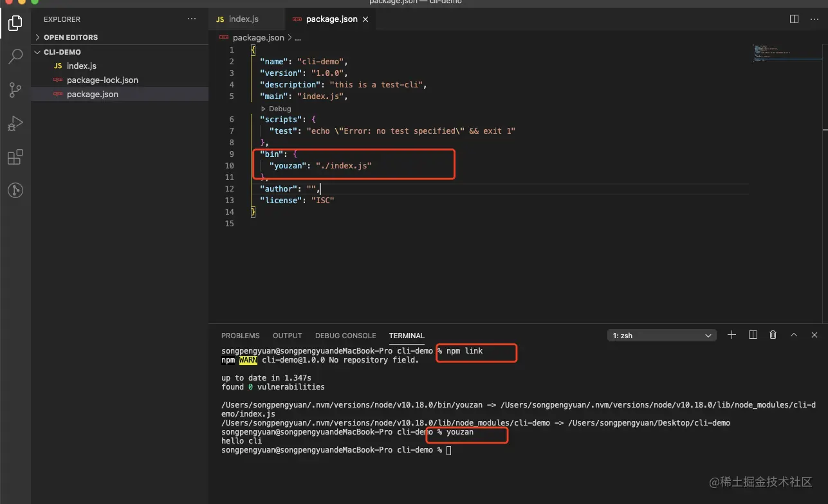This screenshot has height=504, width=828.
Task: Switch to the Output panel tab
Action: pos(287,336)
